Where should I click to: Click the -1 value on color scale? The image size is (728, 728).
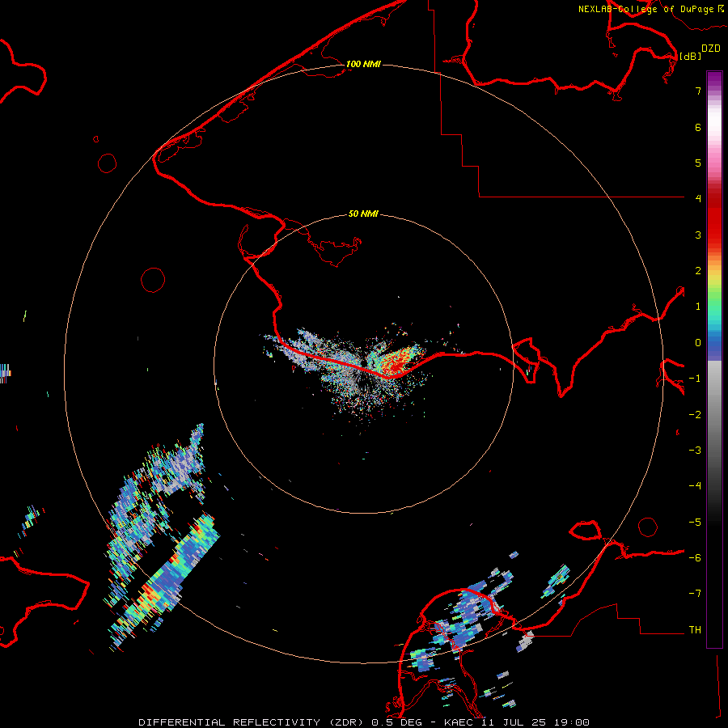[695, 379]
